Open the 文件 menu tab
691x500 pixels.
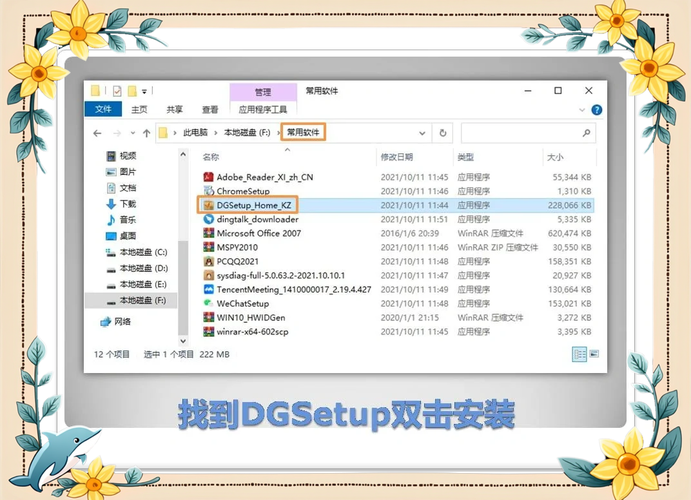pos(103,109)
